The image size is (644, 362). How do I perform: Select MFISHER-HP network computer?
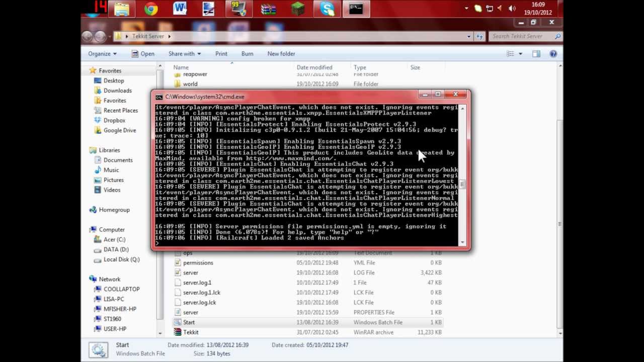120,309
